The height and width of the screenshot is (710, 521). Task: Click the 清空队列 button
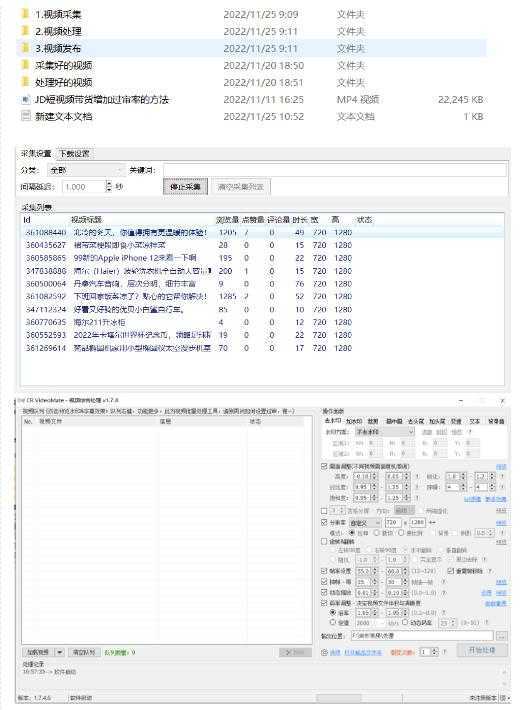click(84, 652)
